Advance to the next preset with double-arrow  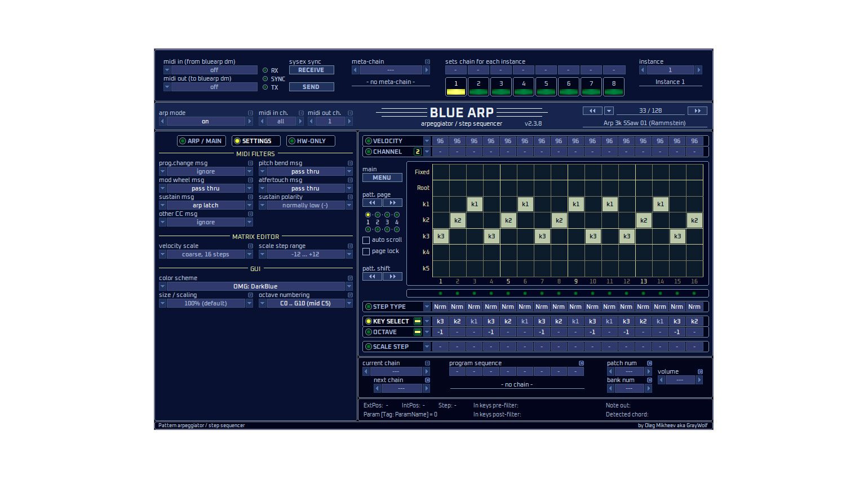point(697,110)
